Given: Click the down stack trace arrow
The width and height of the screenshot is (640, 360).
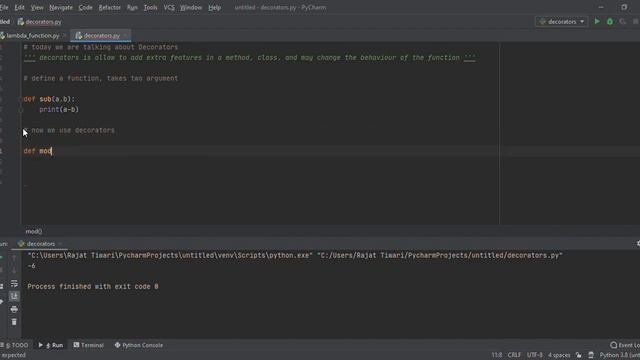Looking at the screenshot, I should click(14, 270).
